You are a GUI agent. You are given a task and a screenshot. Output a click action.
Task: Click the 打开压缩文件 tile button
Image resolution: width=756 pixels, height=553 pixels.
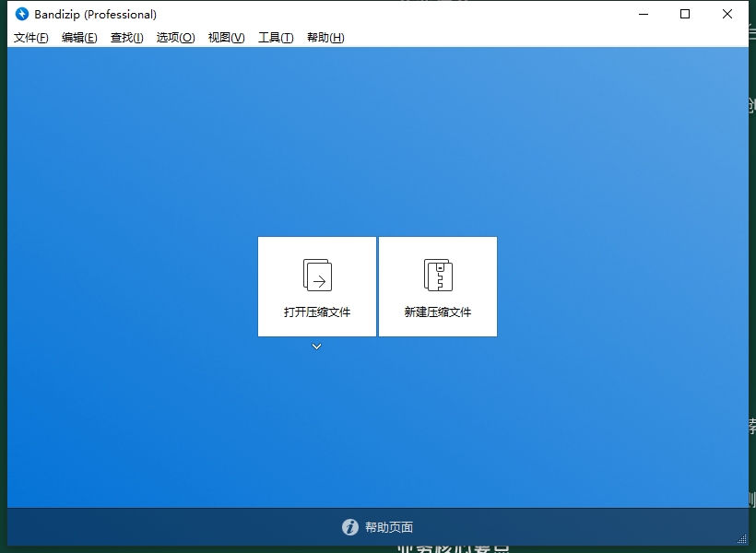pyautogui.click(x=317, y=287)
